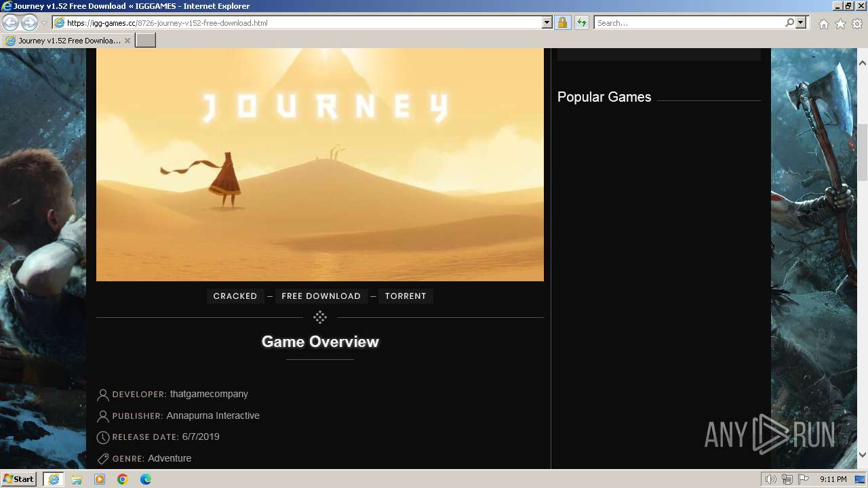Click the Game Overview heading

[320, 342]
